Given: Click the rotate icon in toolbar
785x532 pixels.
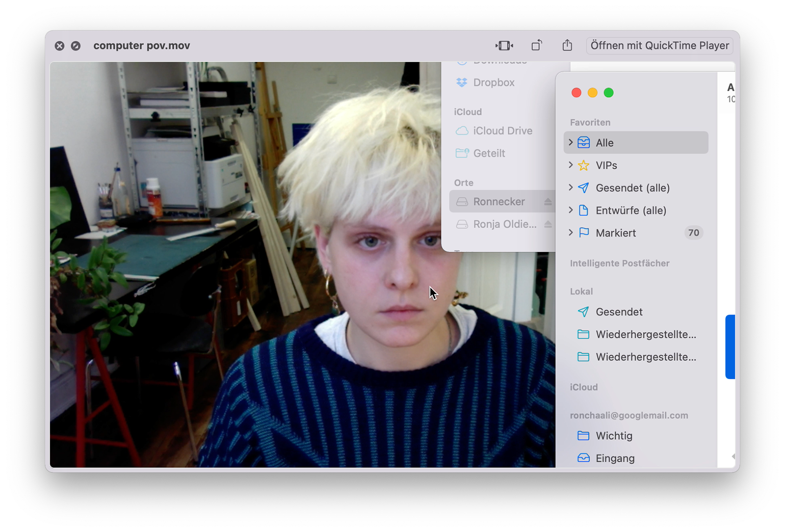Looking at the screenshot, I should point(537,45).
